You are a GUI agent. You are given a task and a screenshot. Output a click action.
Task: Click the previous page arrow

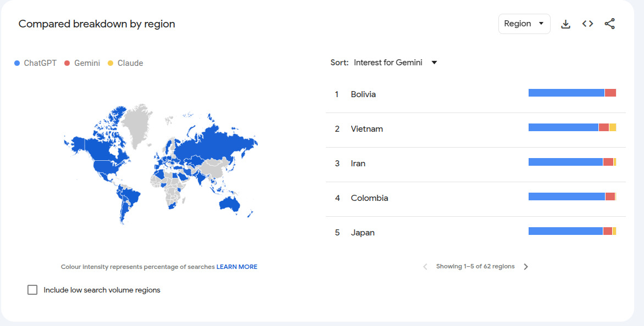425,267
